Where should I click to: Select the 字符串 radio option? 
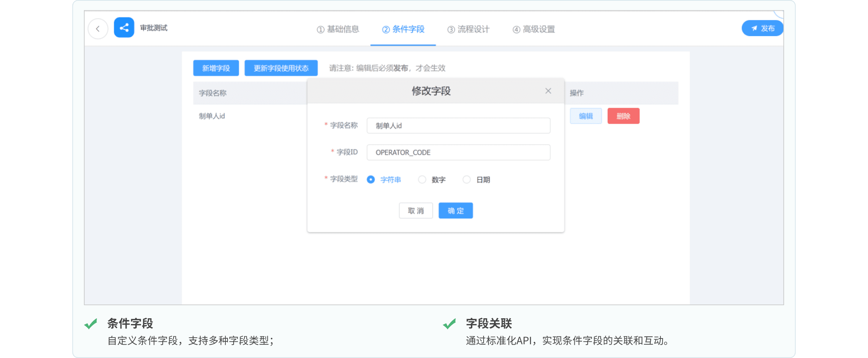[x=371, y=180]
